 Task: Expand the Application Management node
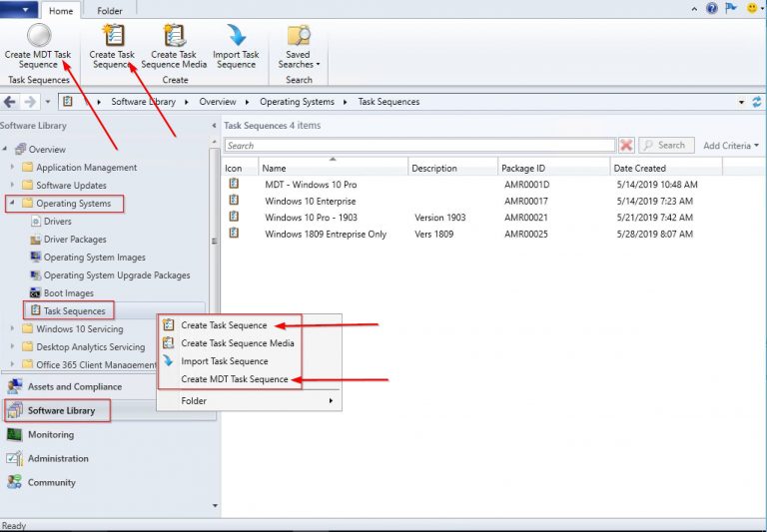coord(13,168)
